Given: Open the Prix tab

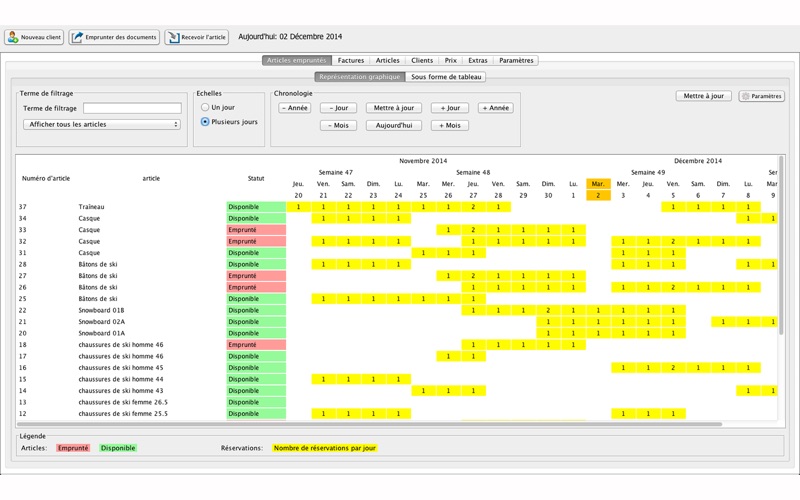Looking at the screenshot, I should point(451,60).
